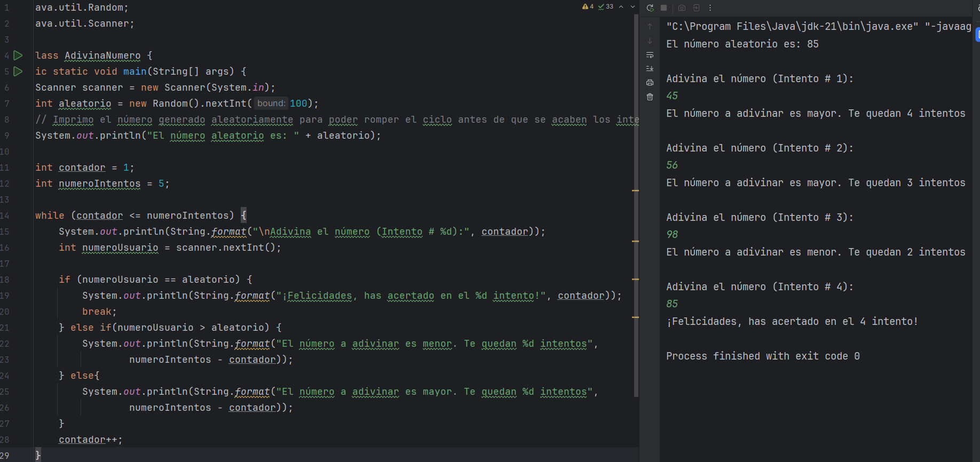This screenshot has width=980, height=462.
Task: Rerun the AdivinaNumero program
Action: click(x=650, y=8)
